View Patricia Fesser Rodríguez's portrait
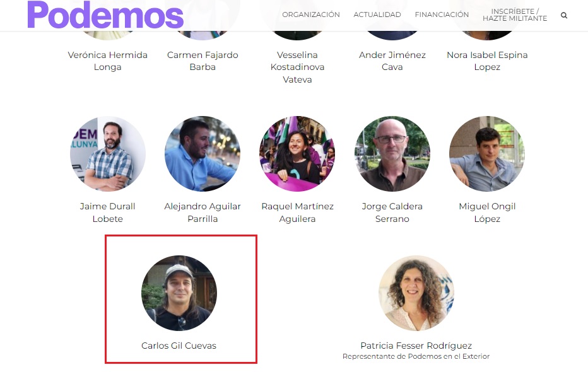The height and width of the screenshot is (372, 588). 416,293
